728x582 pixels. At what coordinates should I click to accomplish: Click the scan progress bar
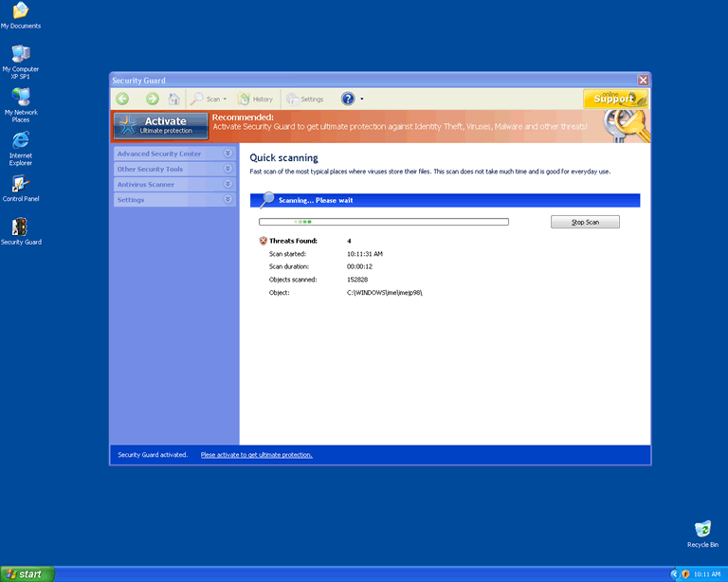point(383,222)
